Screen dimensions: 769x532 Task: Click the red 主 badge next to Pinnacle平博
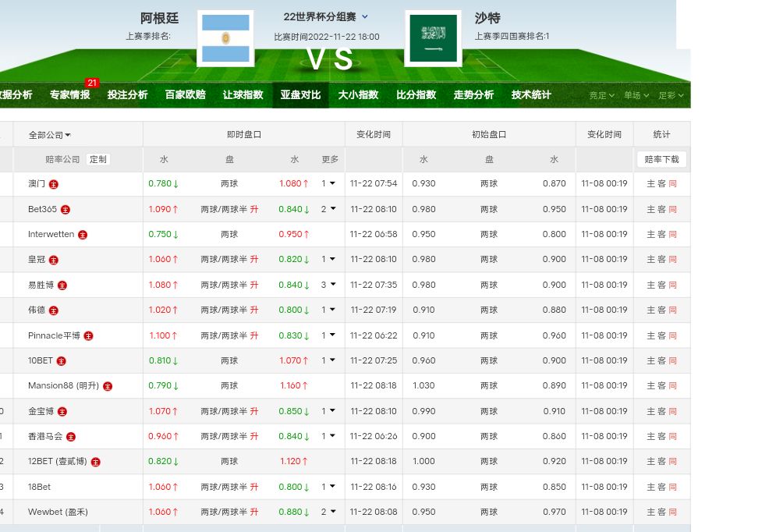coord(88,335)
